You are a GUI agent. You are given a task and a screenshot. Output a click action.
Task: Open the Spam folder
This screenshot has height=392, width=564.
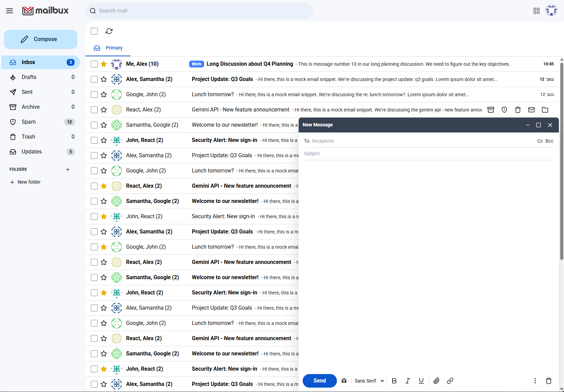(x=28, y=122)
